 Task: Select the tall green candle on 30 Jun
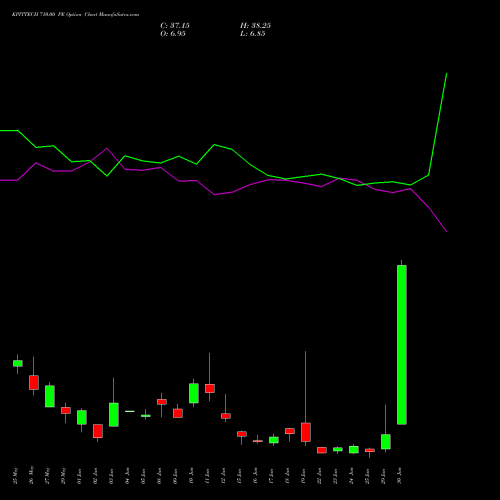[402, 345]
